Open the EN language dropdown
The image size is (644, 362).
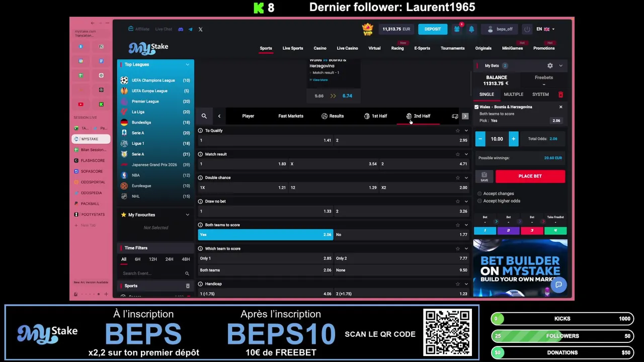coord(545,29)
